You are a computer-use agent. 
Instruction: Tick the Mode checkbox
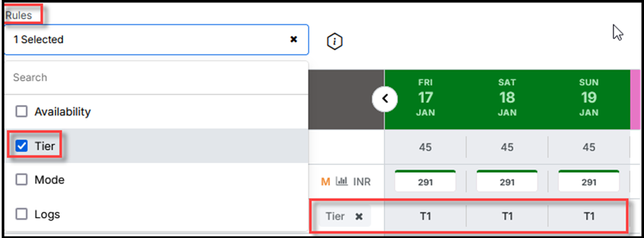22,180
